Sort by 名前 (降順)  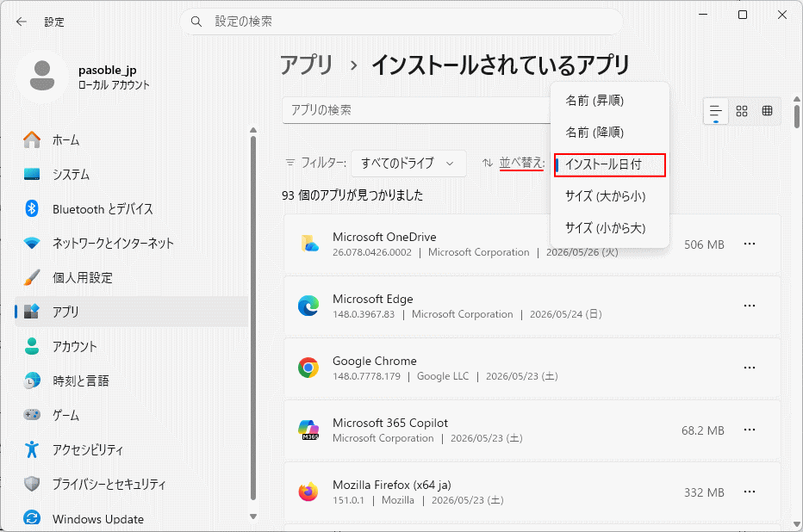click(x=609, y=133)
